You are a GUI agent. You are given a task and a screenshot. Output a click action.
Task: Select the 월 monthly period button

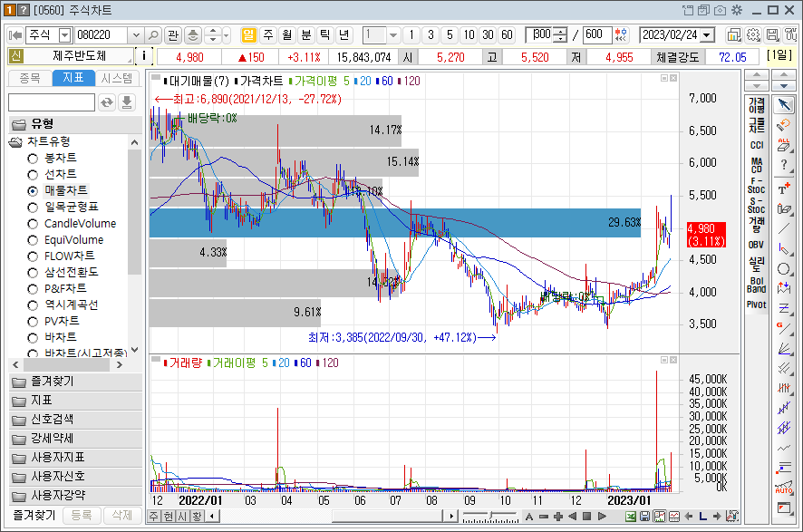[x=286, y=34]
